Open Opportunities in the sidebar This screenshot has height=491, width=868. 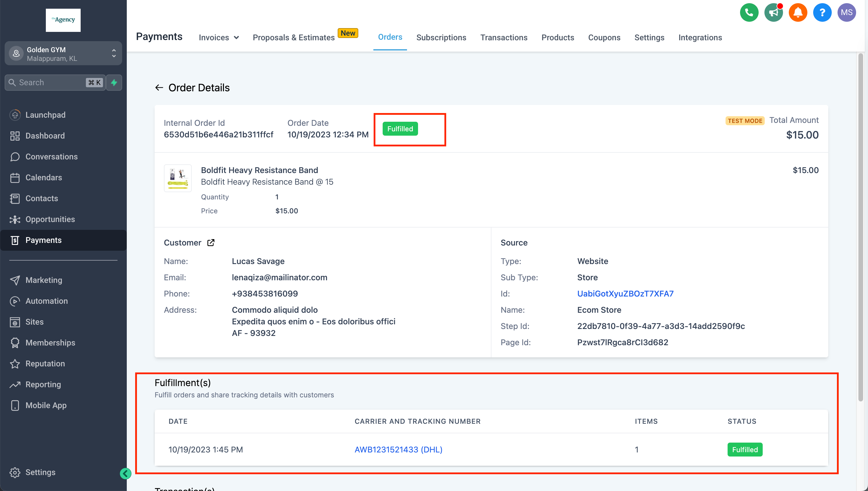pyautogui.click(x=64, y=219)
